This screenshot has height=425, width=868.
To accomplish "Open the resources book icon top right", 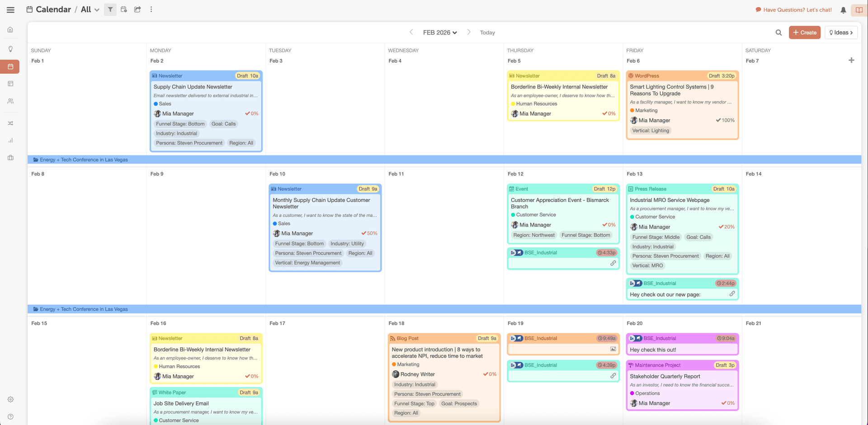I will click(x=859, y=9).
